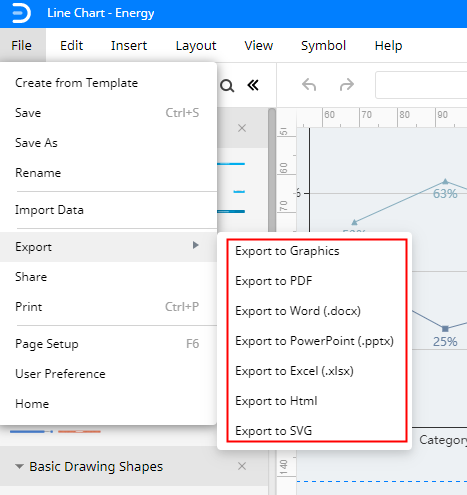The width and height of the screenshot is (467, 495).
Task: Select Export to SVG option
Action: coord(274,431)
